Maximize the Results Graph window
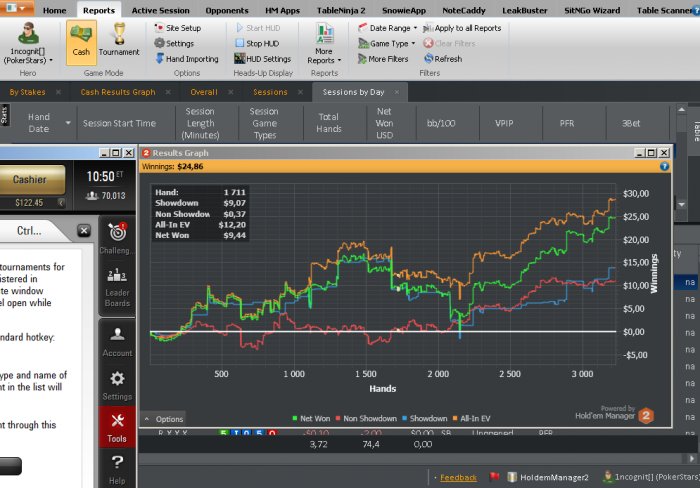Screen dimensions: 700x488 pyautogui.click(x=651, y=153)
